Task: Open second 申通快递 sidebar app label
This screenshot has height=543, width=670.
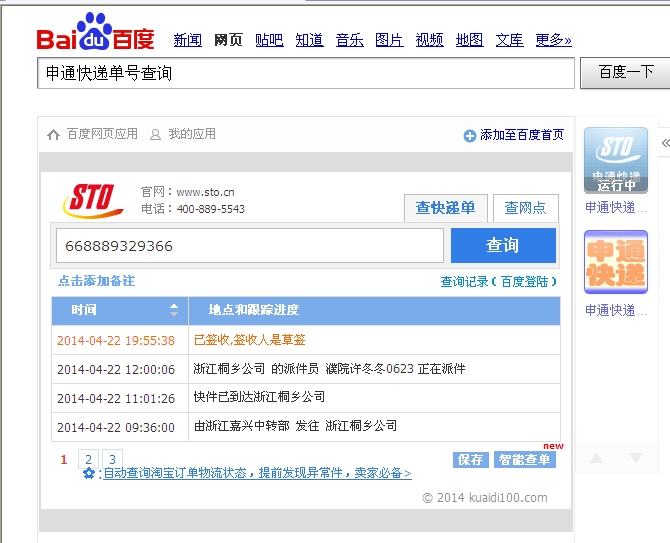Action: pos(616,310)
